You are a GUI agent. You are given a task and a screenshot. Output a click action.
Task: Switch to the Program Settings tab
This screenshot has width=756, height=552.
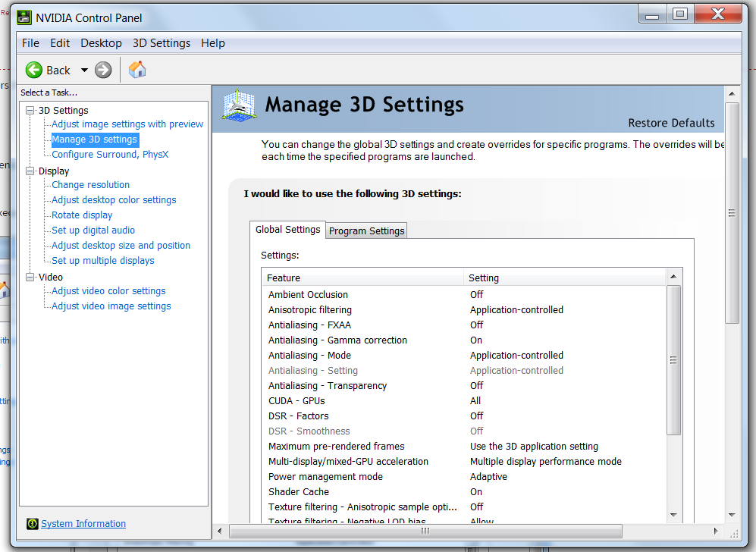367,231
